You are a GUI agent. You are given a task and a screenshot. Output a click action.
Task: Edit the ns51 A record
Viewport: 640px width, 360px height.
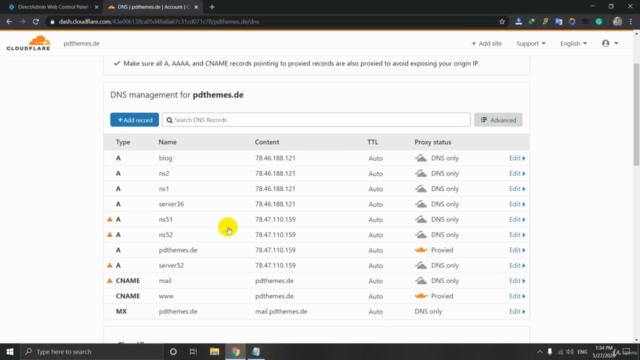pyautogui.click(x=517, y=219)
